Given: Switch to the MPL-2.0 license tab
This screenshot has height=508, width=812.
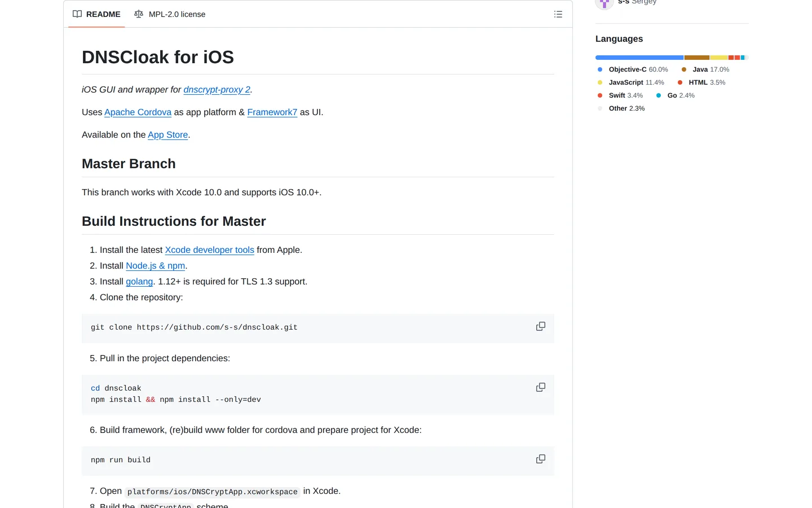Looking at the screenshot, I should 170,14.
